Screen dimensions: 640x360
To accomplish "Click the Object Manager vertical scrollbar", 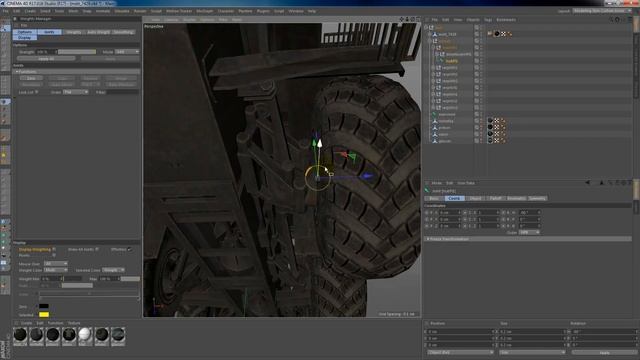I will click(637, 57).
